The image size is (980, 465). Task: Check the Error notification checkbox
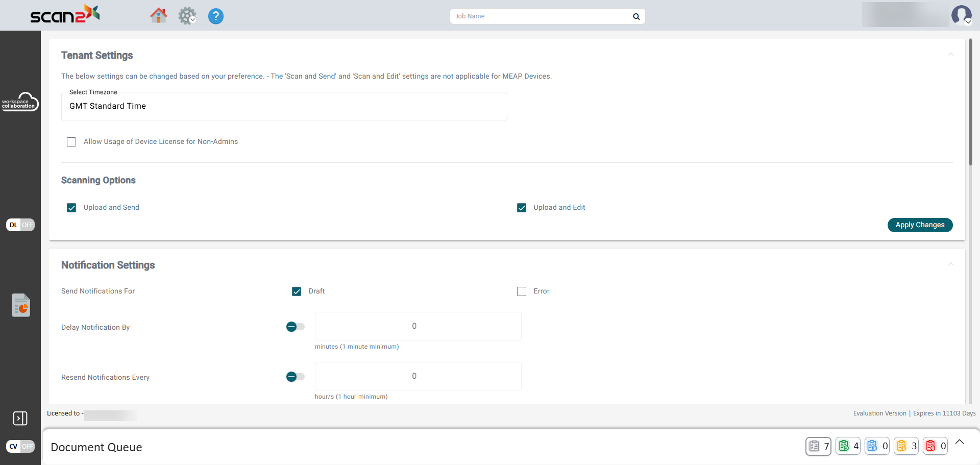tap(522, 291)
